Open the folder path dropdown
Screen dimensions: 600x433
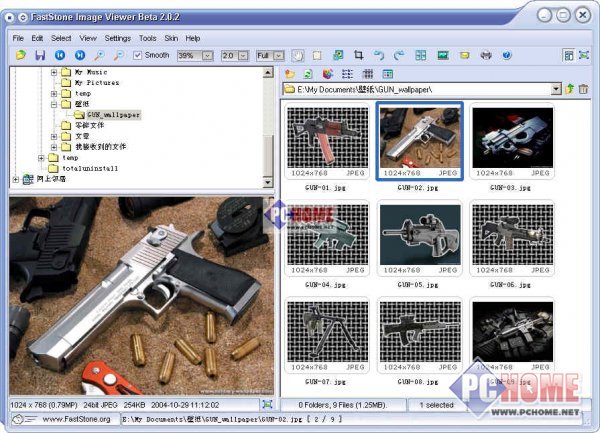[x=556, y=90]
